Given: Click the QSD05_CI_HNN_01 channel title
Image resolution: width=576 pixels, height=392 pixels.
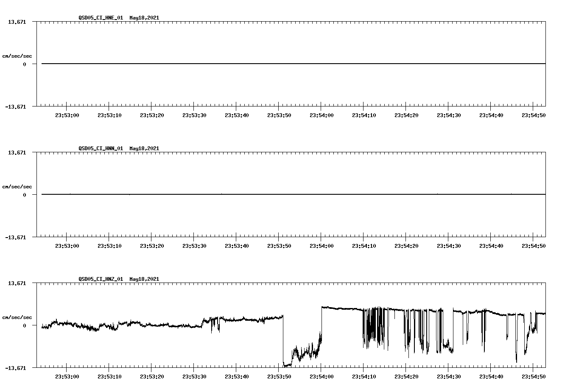Looking at the screenshot, I should pyautogui.click(x=100, y=148).
